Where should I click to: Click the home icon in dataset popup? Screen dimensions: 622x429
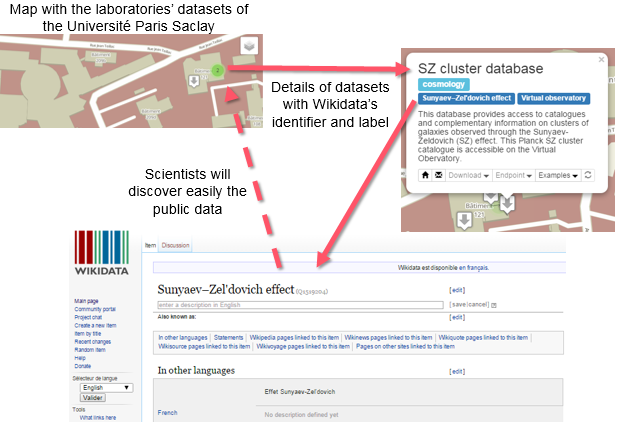tap(424, 175)
